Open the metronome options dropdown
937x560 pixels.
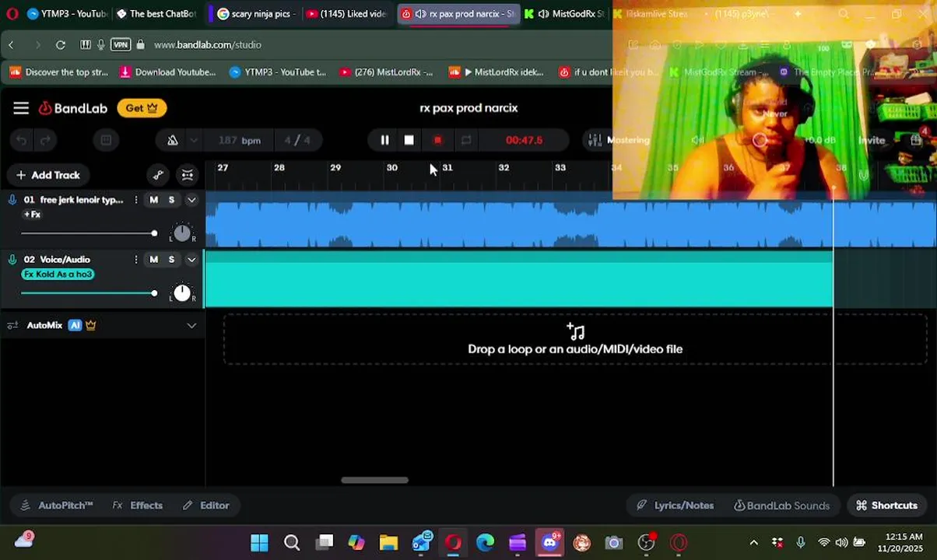click(x=194, y=140)
